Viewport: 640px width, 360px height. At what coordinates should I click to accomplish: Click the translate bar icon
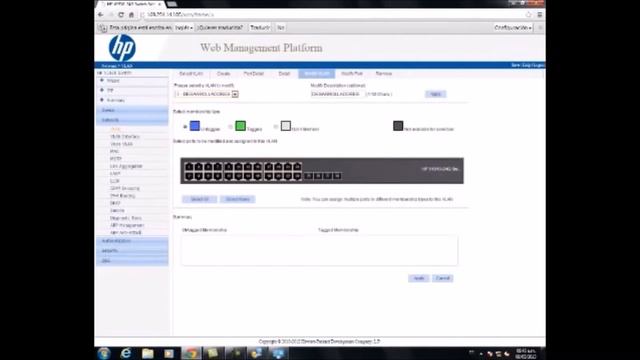pyautogui.click(x=102, y=28)
